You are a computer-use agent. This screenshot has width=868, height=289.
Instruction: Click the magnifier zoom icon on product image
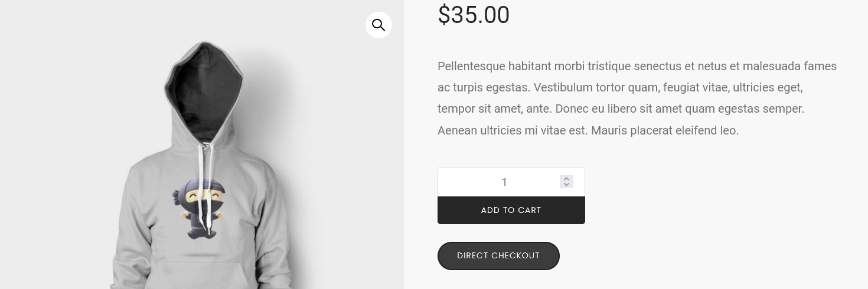click(378, 25)
